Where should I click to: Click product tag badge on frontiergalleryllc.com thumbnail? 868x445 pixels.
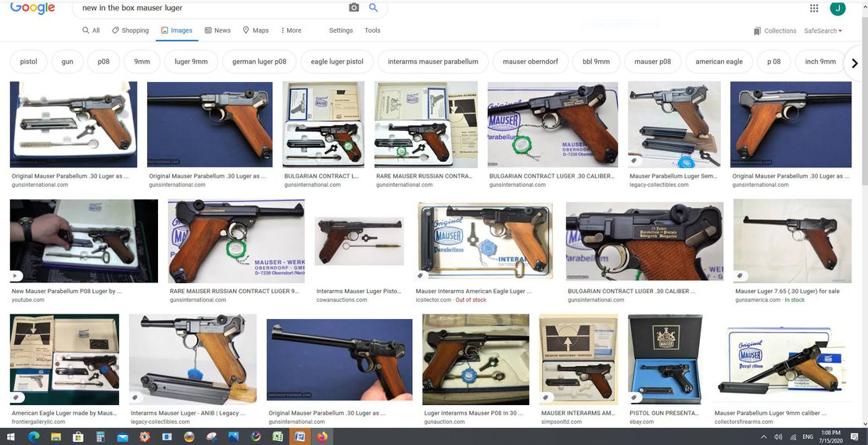16,397
